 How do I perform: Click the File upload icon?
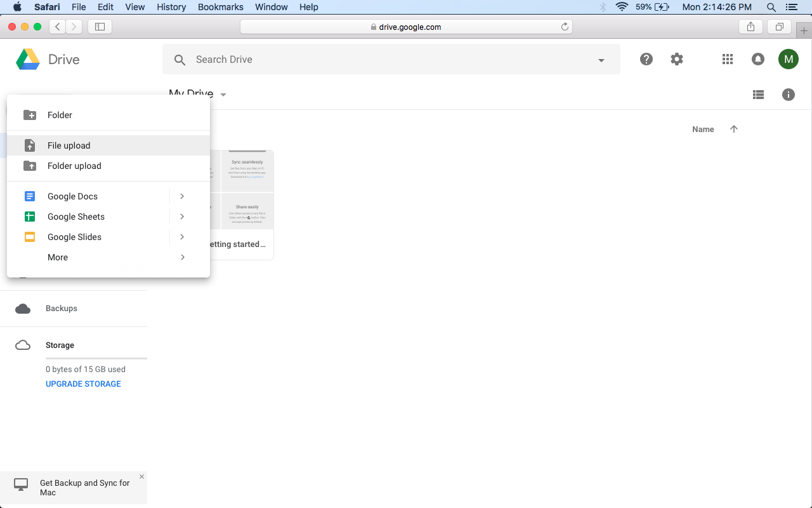(x=30, y=145)
